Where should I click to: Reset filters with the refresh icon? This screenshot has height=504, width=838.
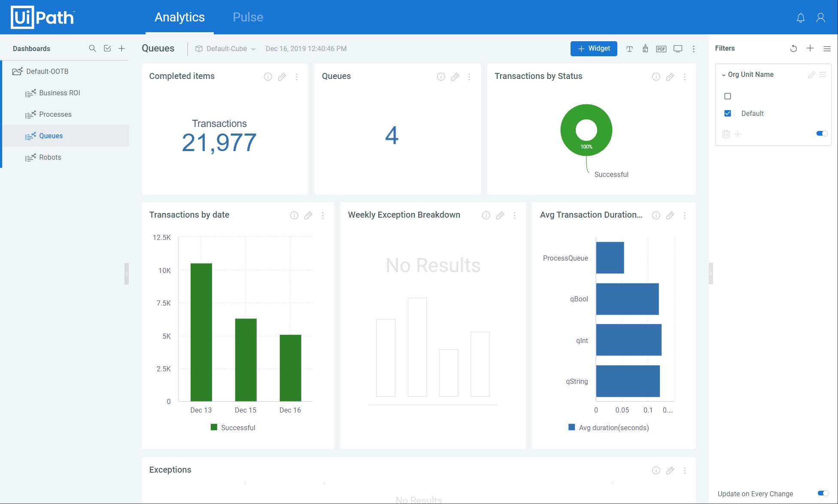[x=793, y=49]
